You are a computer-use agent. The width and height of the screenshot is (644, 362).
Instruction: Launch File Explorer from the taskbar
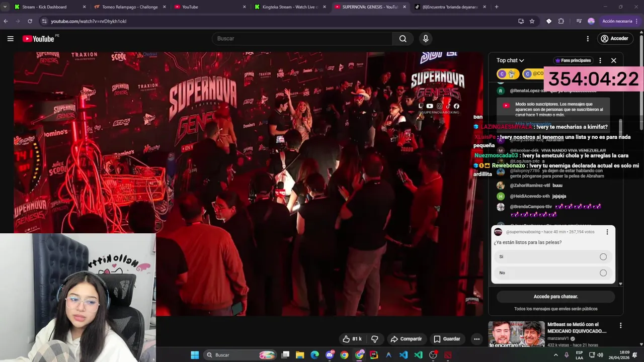coord(300,355)
